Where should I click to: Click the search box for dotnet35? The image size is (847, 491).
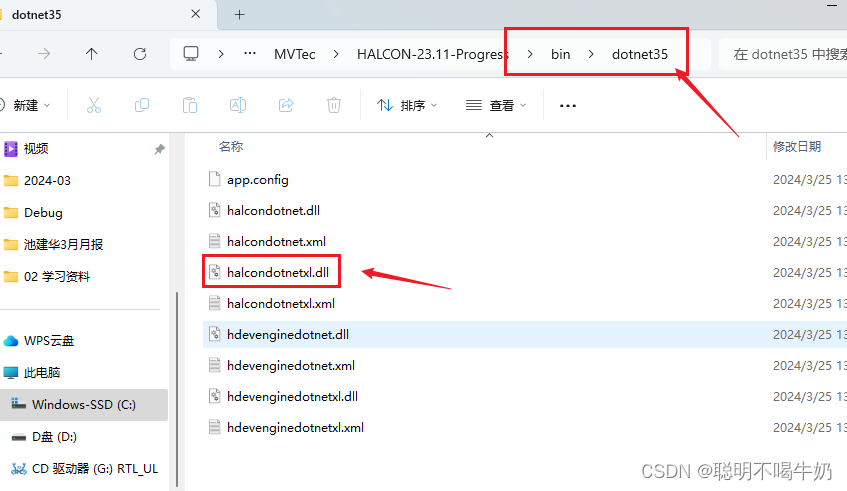tap(783, 54)
